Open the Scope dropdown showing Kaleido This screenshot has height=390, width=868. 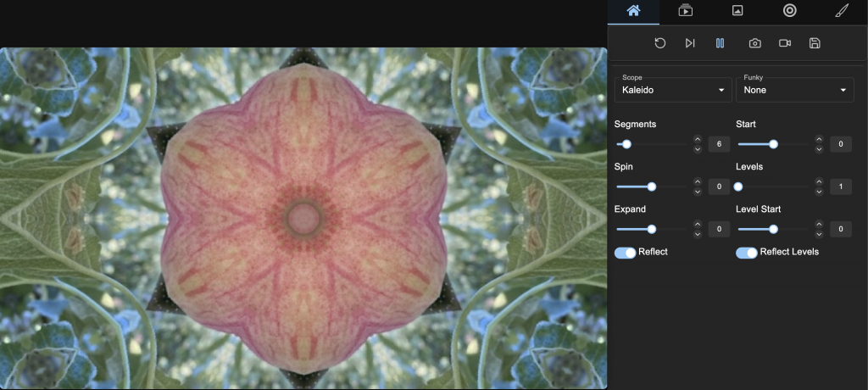(x=673, y=90)
